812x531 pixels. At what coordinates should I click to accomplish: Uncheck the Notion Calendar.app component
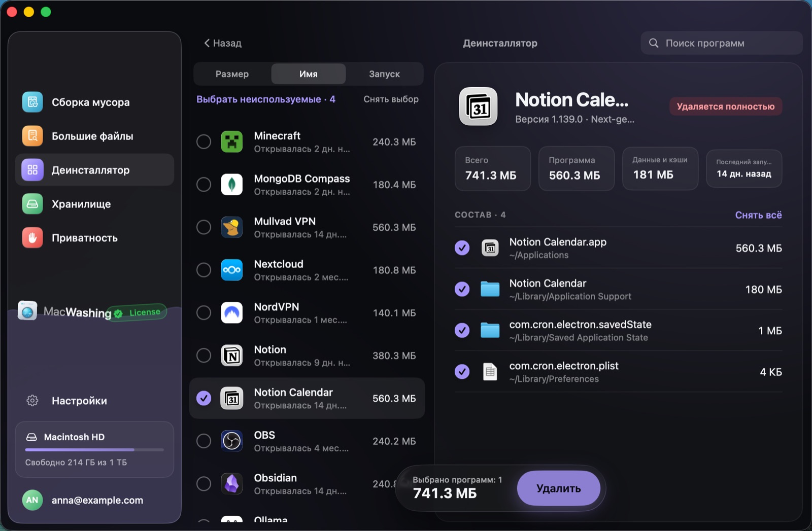click(x=462, y=248)
